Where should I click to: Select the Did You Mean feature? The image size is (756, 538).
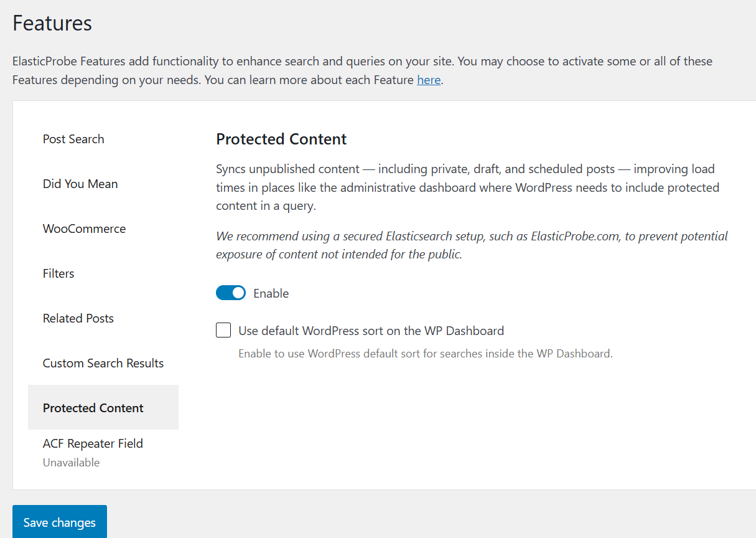point(80,184)
